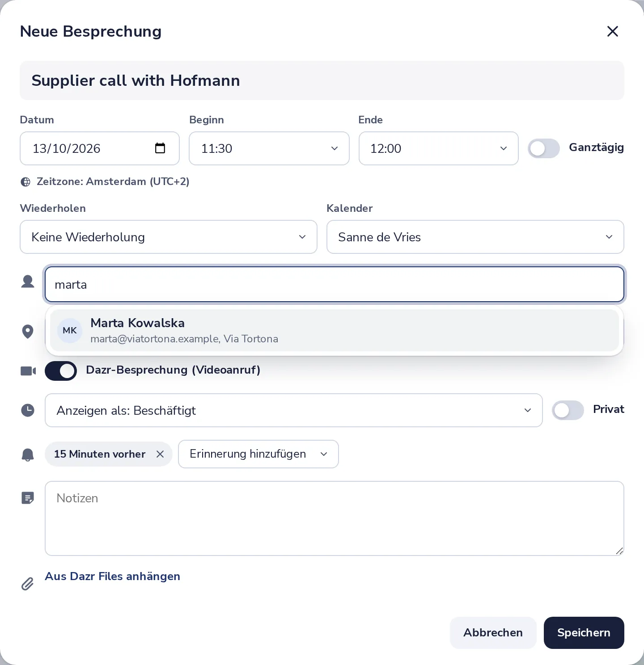
Task: Open the Ende time dropdown
Action: [439, 148]
